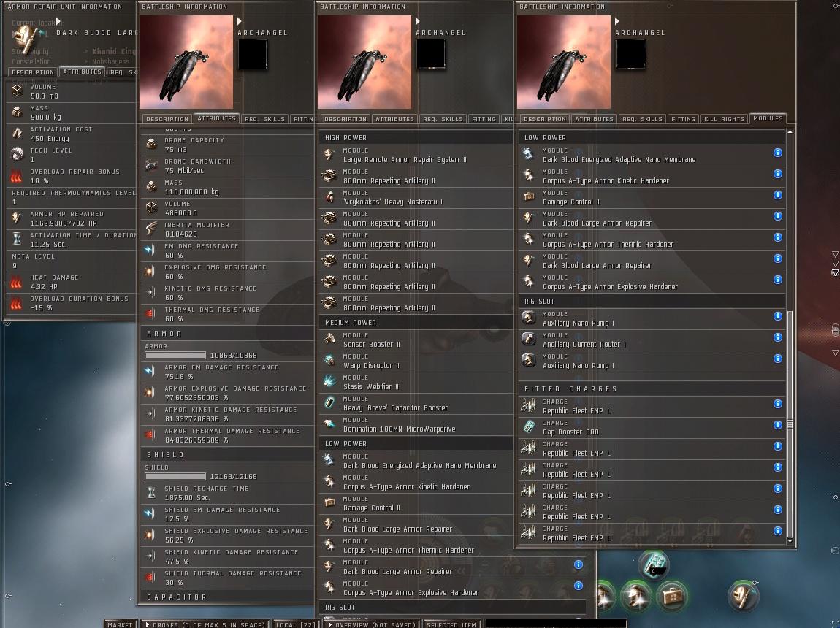The image size is (840, 628).
Task: Click the Shield Recharge Time hourglass icon
Action: point(151,493)
